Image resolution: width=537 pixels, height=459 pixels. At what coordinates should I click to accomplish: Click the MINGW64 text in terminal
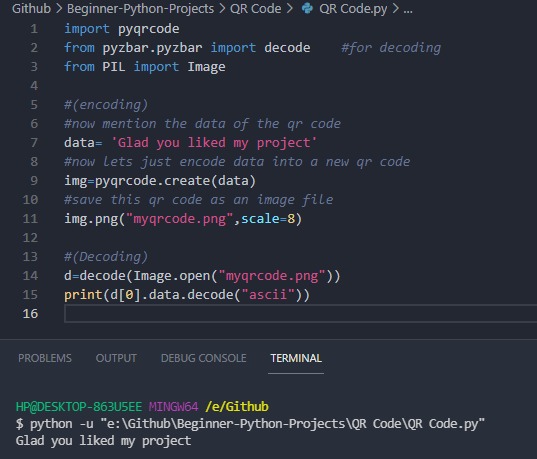pos(173,407)
